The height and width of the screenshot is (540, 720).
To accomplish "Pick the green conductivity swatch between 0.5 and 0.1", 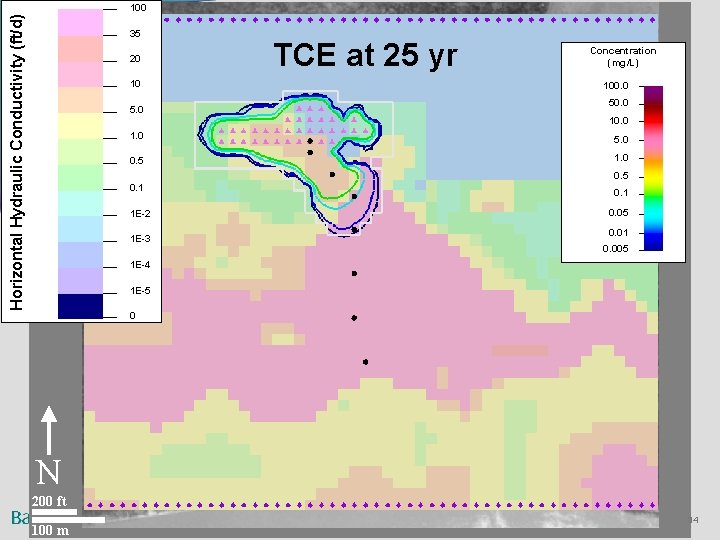I will pyautogui.click(x=80, y=177).
